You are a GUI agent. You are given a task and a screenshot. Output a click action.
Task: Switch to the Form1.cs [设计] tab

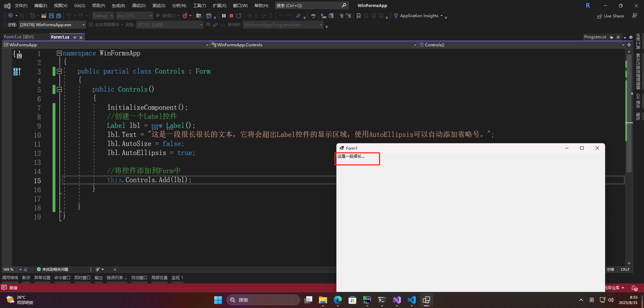[19, 37]
